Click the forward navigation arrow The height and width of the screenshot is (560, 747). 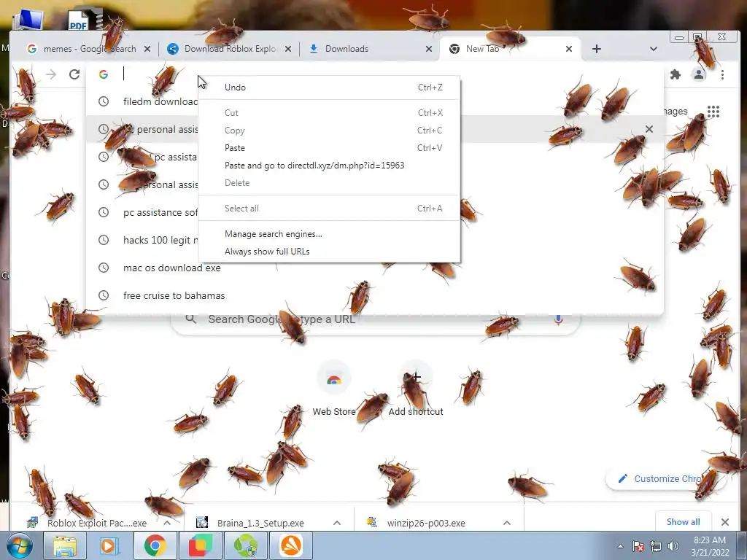[51, 74]
